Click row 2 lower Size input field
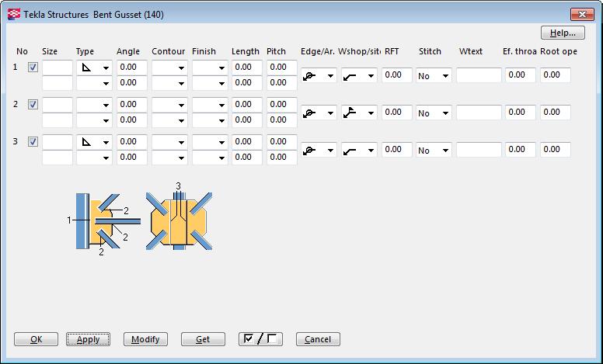This screenshot has height=364, width=603. tap(58, 120)
